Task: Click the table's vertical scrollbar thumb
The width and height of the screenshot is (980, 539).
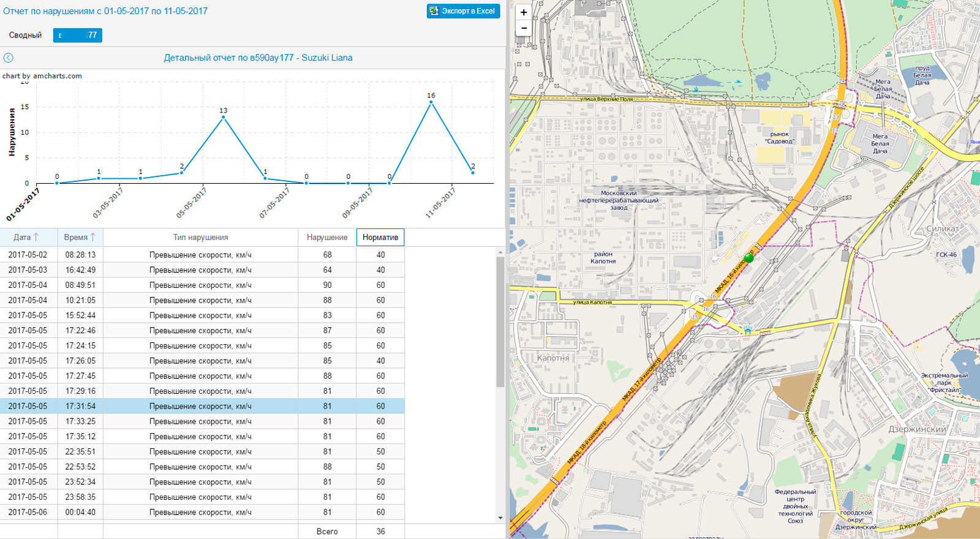Action: [x=500, y=322]
